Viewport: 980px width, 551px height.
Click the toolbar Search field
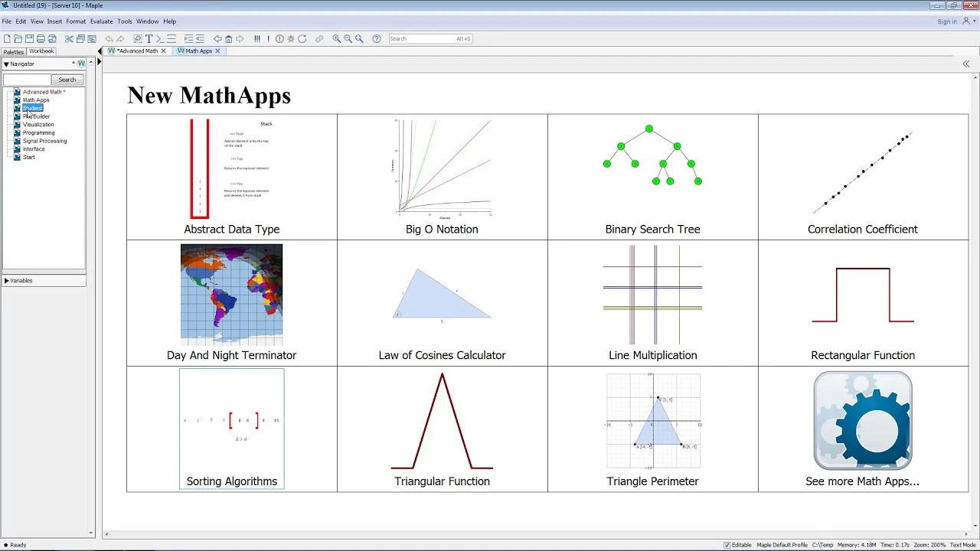[x=431, y=38]
